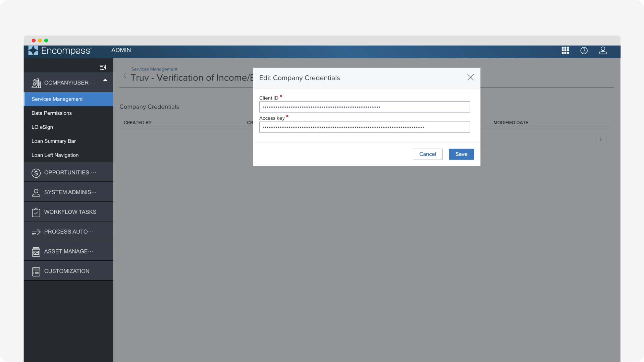Collapse the Company/User section arrow
This screenshot has width=644, height=362.
105,80
